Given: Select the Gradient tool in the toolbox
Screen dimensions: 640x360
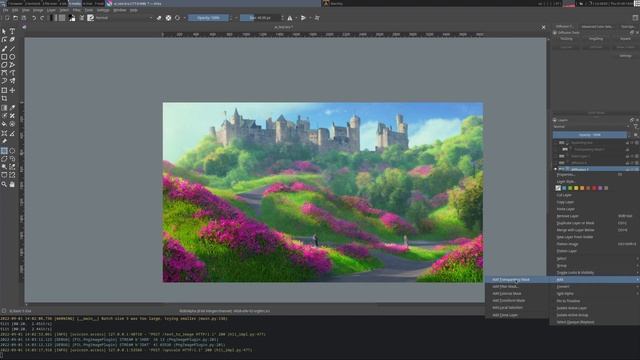Looking at the screenshot, I should pyautogui.click(x=4, y=108).
